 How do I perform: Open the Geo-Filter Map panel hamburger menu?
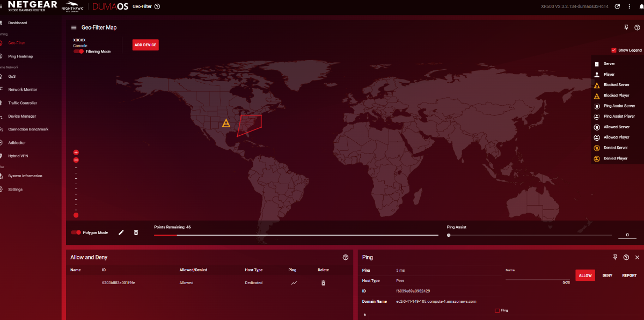74,27
